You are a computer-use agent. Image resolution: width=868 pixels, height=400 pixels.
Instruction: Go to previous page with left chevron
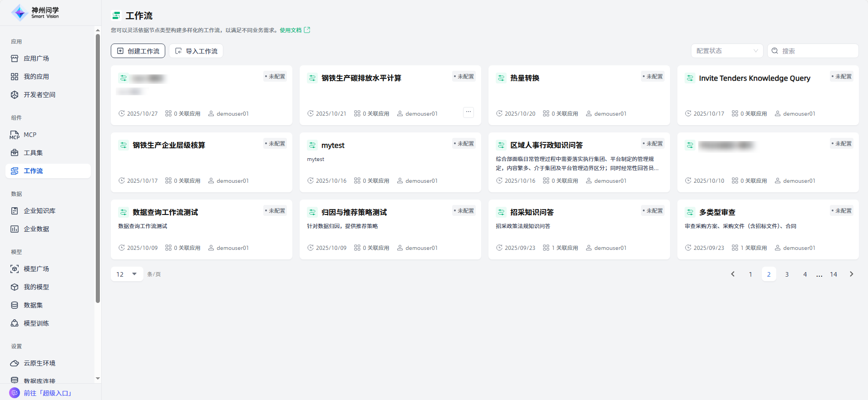(x=732, y=274)
